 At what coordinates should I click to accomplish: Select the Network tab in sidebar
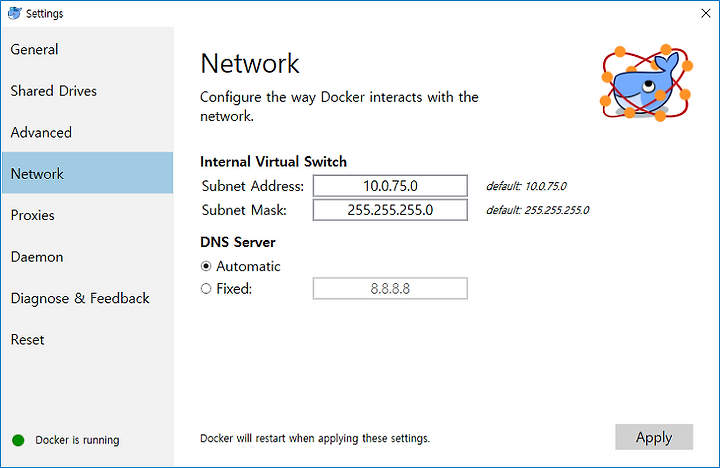pyautogui.click(x=87, y=173)
